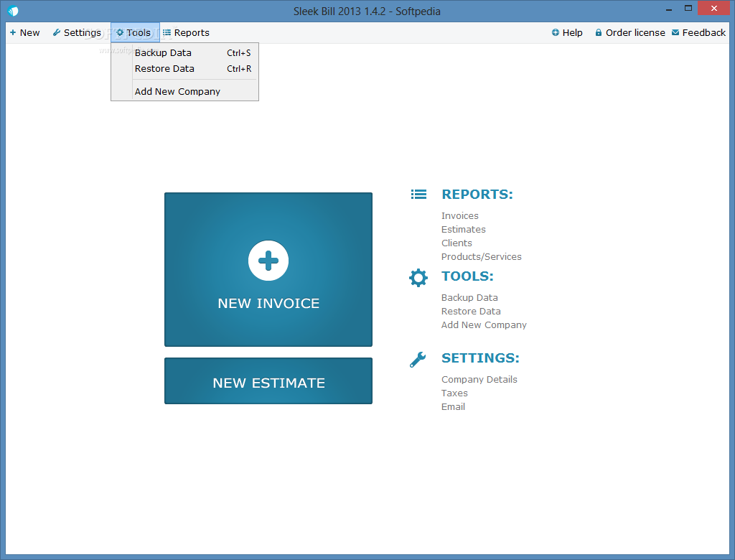Open the Order license item
Viewport: 735px width, 560px height.
(630, 32)
